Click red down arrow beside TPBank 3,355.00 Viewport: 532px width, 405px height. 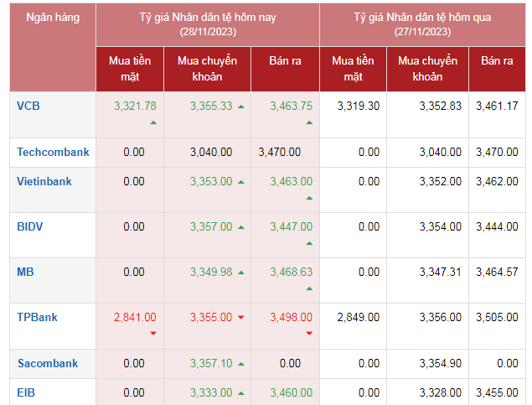pyautogui.click(x=241, y=318)
